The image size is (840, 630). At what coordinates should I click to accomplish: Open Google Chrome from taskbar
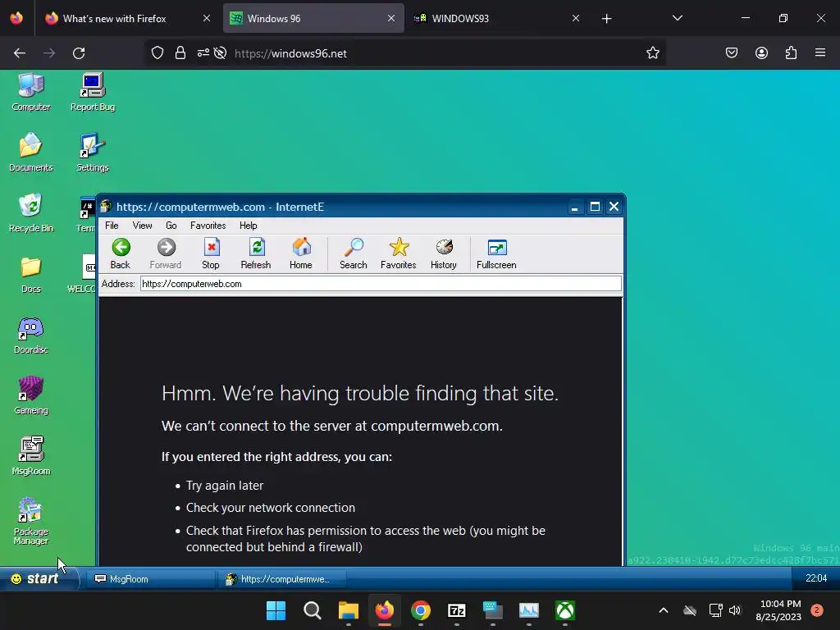(x=421, y=610)
